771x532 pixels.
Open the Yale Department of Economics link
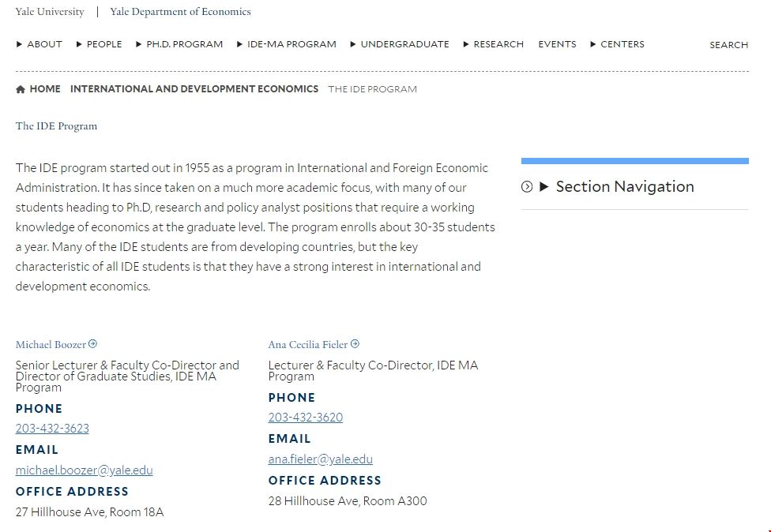click(180, 12)
